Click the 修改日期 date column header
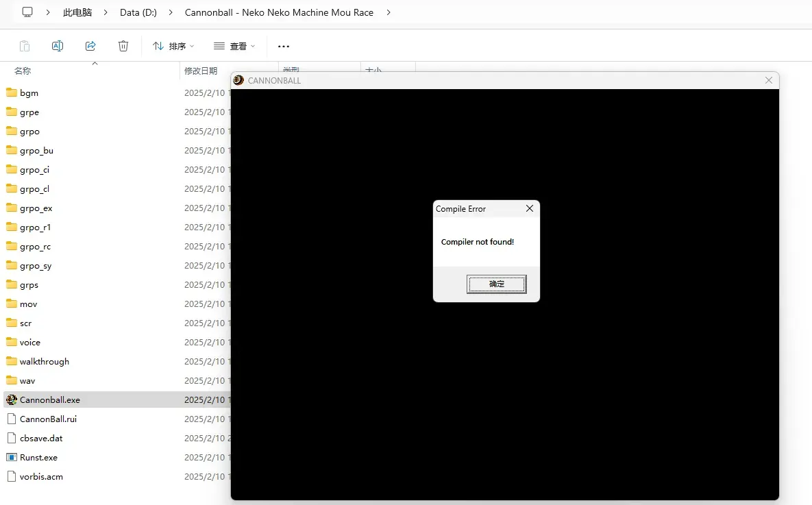The image size is (812, 505). [x=201, y=71]
